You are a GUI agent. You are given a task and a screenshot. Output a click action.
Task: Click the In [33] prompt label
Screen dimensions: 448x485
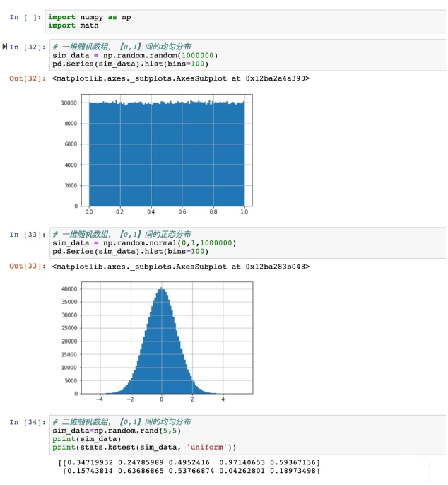(28, 235)
